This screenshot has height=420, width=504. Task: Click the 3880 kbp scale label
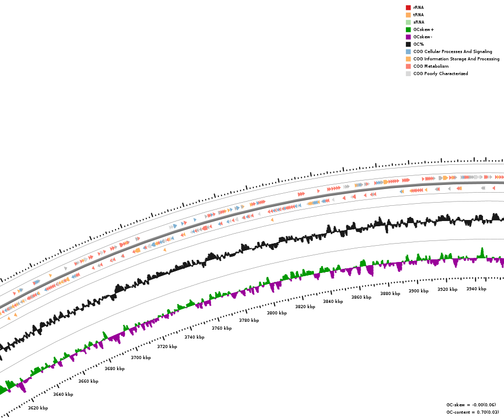coord(390,293)
